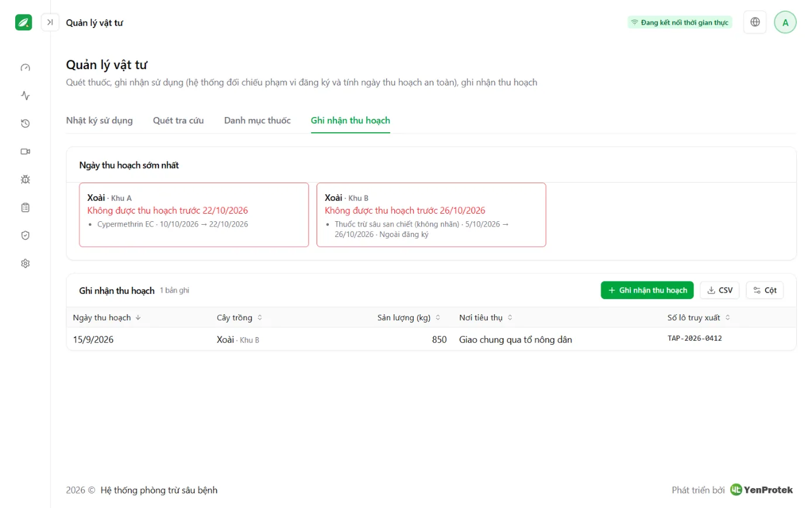Screen dimensions: 812x508
Task: Click the realtime connection status badge
Action: pos(680,22)
